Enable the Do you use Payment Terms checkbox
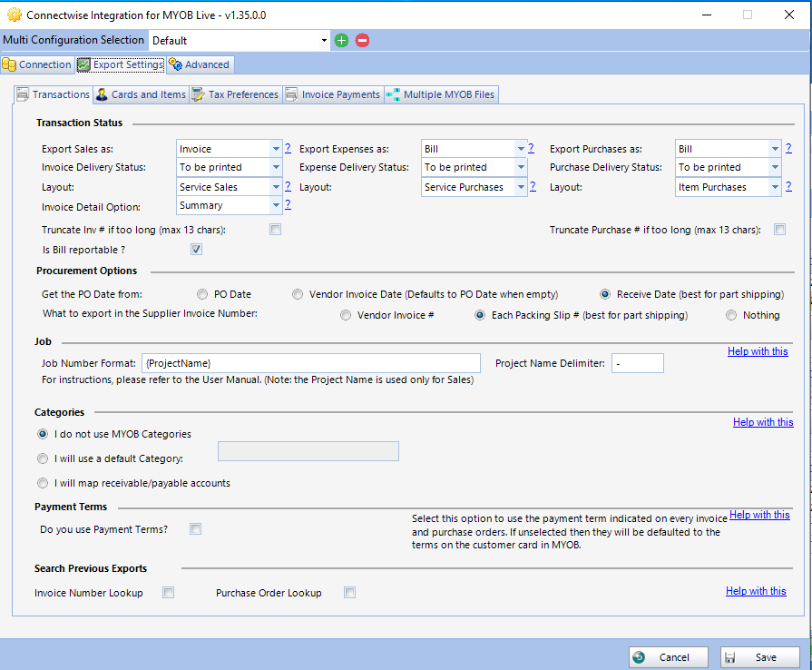Image resolution: width=812 pixels, height=670 pixels. tap(195, 529)
